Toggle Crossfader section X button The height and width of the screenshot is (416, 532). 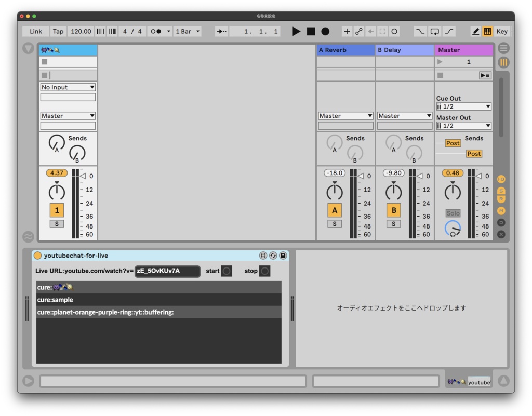point(501,234)
